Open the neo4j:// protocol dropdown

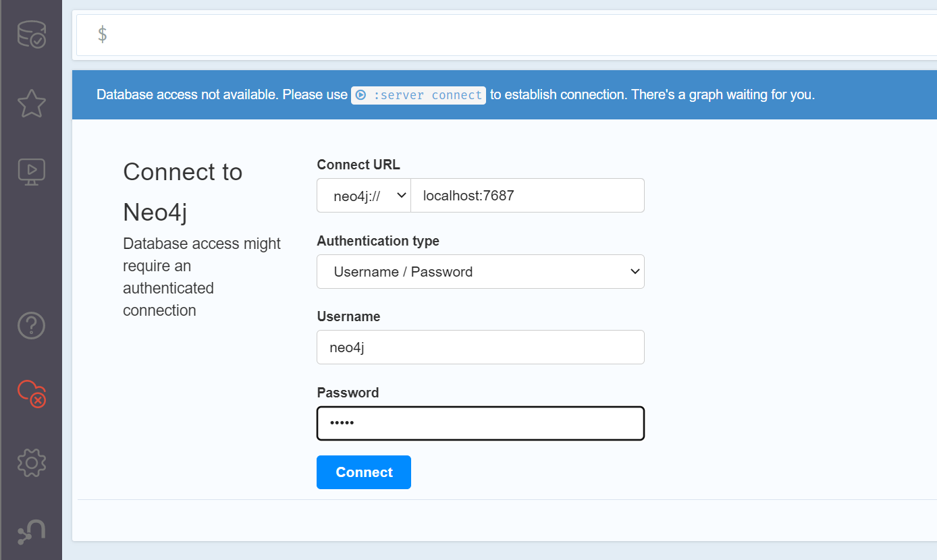pyautogui.click(x=364, y=196)
